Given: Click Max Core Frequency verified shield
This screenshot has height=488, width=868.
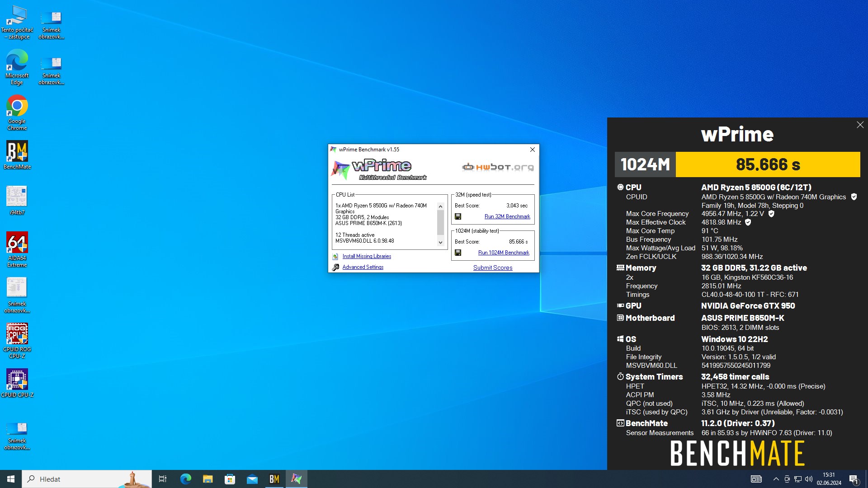Looking at the screenshot, I should coord(771,214).
